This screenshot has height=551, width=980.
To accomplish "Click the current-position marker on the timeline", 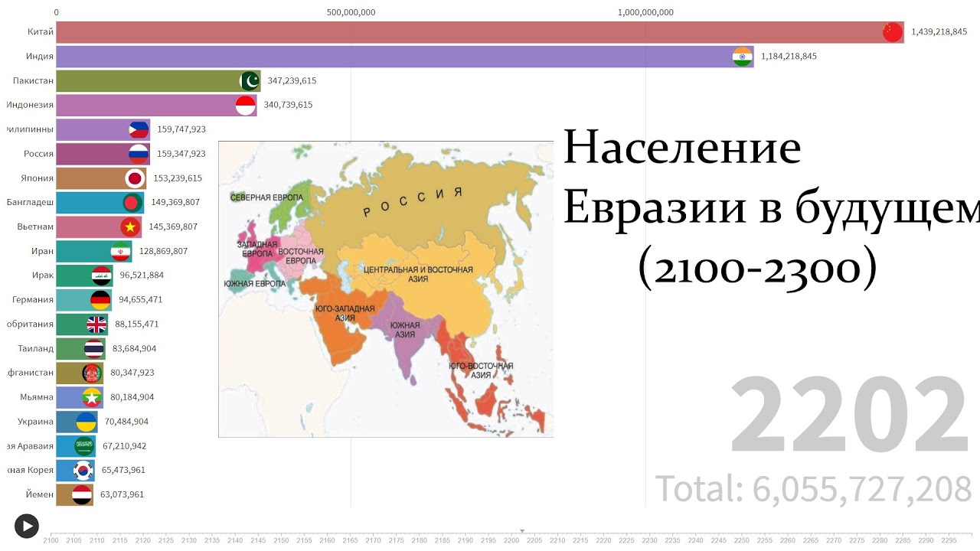I will (522, 530).
